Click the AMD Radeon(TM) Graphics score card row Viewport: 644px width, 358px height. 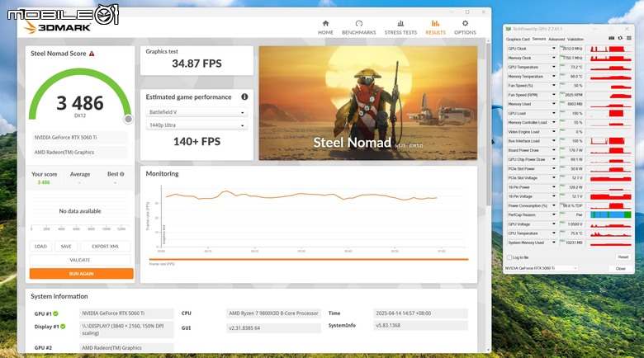(80, 153)
